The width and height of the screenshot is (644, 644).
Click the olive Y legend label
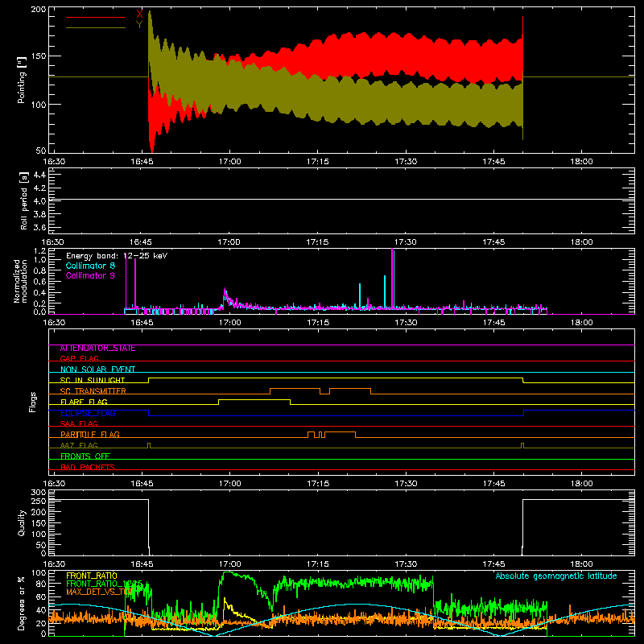139,25
